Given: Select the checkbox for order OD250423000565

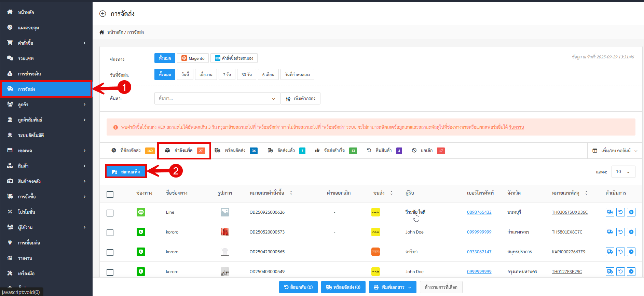Looking at the screenshot, I should point(110,253).
